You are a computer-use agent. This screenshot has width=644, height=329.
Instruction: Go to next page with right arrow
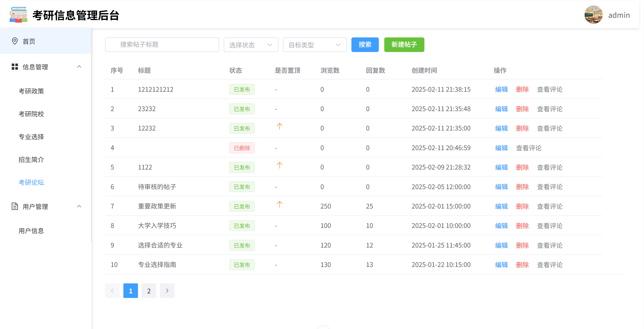pos(167,291)
